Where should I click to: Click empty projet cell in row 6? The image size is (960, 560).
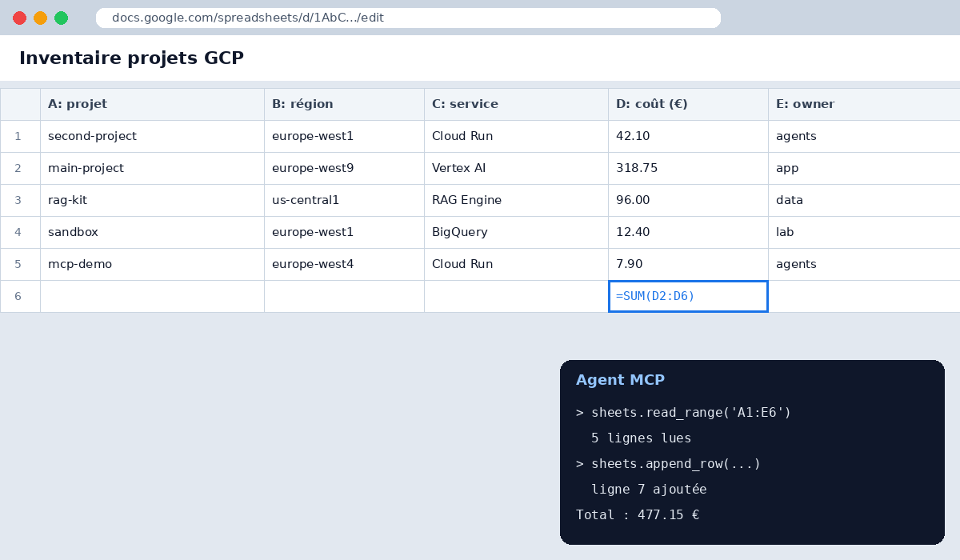(152, 296)
